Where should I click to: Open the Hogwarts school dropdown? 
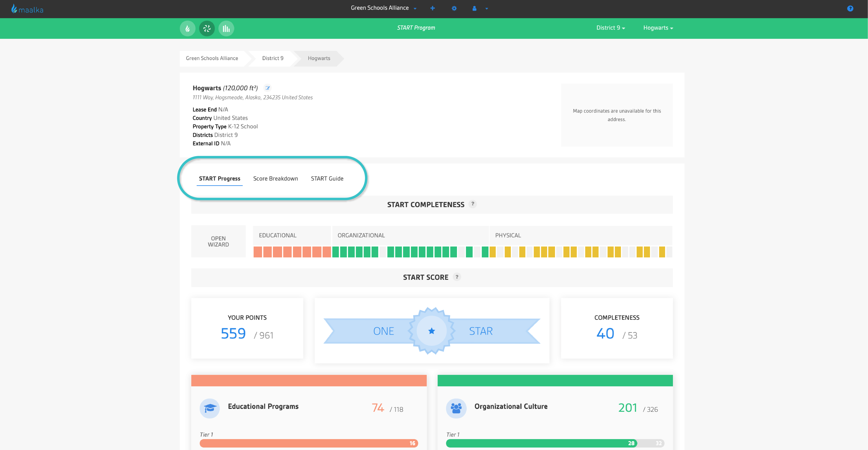[x=658, y=28]
